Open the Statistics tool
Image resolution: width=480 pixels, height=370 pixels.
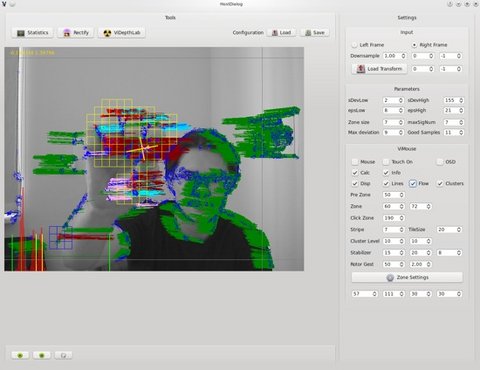tap(32, 33)
